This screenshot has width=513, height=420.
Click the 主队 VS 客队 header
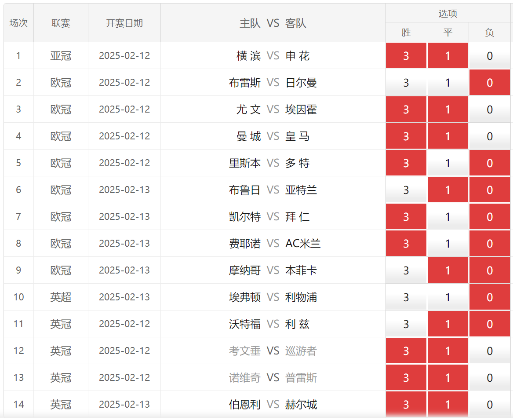[273, 23]
